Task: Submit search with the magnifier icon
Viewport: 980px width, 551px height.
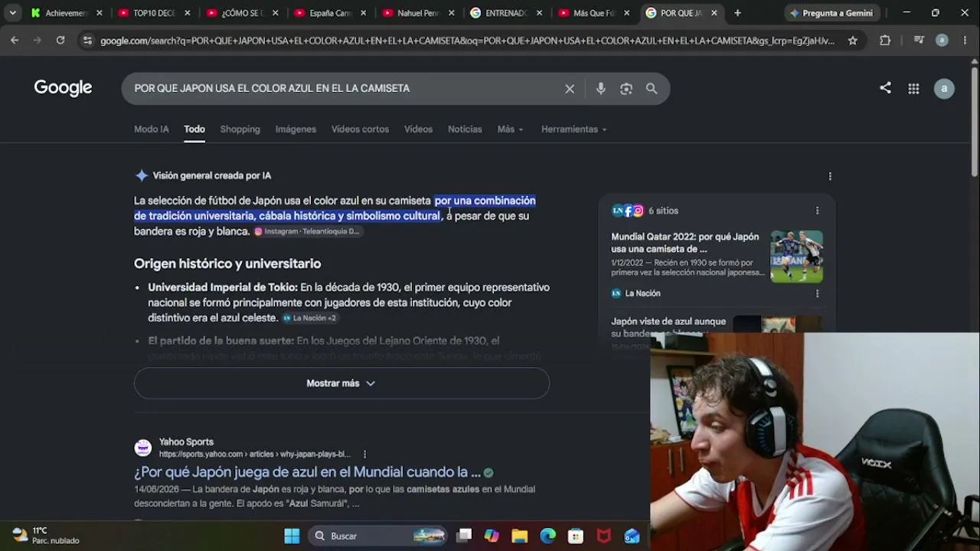Action: point(652,89)
